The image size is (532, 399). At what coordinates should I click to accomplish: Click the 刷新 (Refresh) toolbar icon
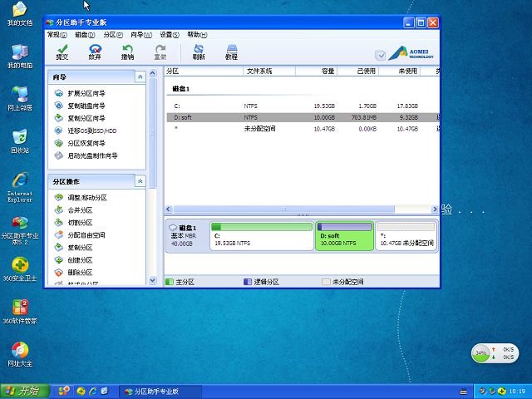pyautogui.click(x=199, y=52)
